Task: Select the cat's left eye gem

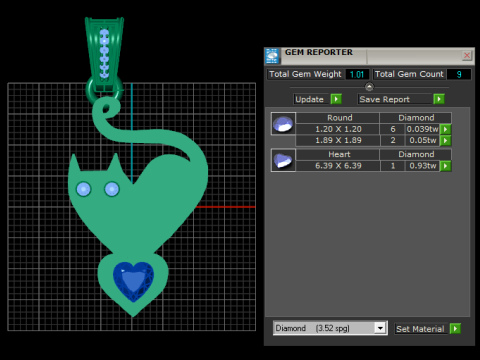Action: coord(84,189)
